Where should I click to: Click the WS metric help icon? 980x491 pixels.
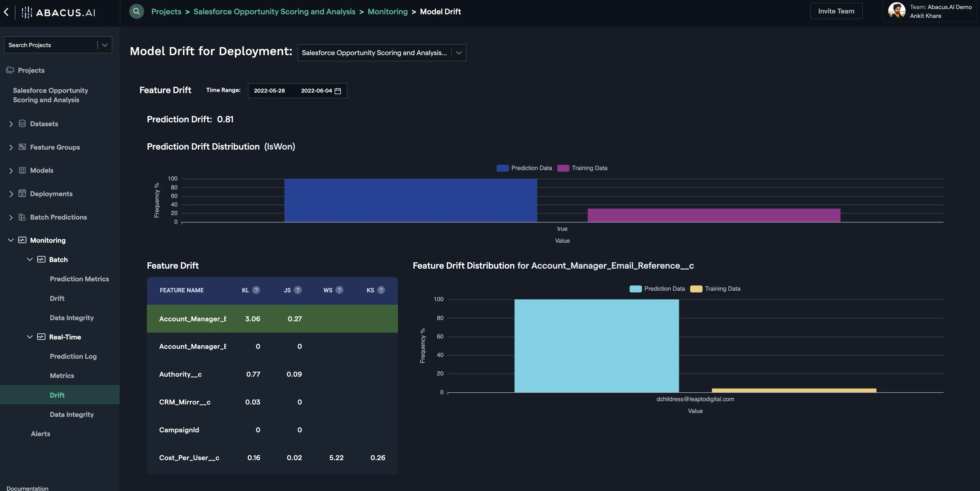pos(339,290)
